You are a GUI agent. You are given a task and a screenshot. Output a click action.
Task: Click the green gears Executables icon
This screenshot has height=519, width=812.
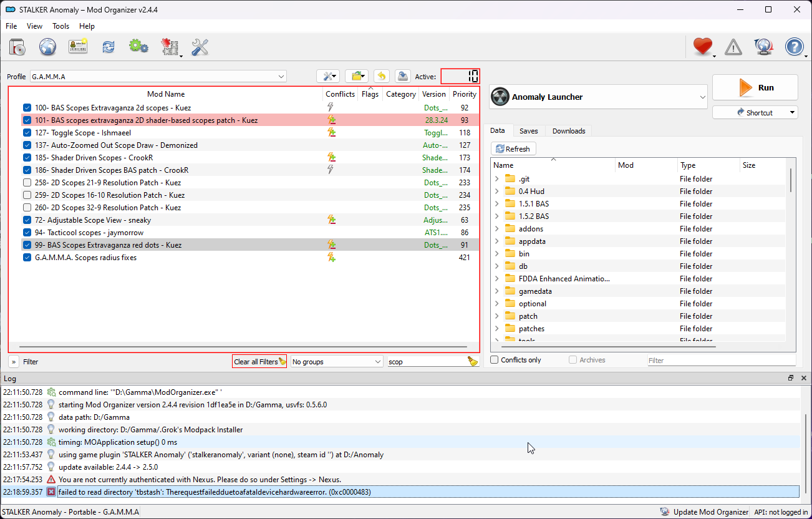[x=138, y=47]
